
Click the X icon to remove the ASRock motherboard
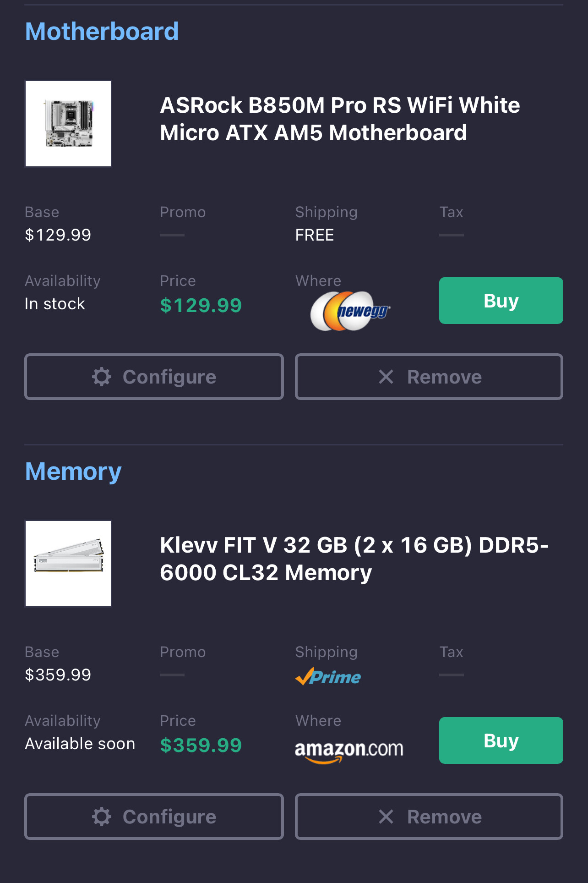pyautogui.click(x=386, y=377)
